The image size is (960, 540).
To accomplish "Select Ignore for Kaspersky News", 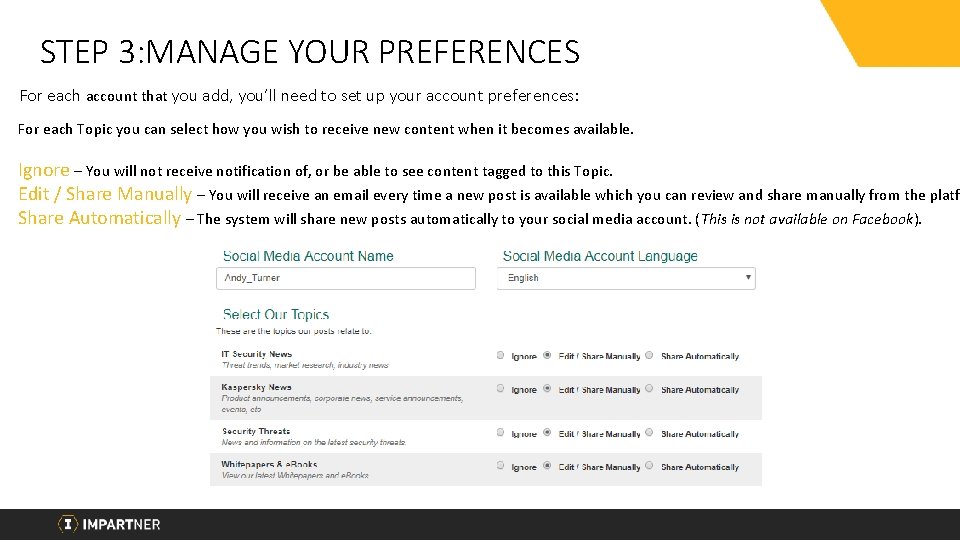I will point(500,389).
